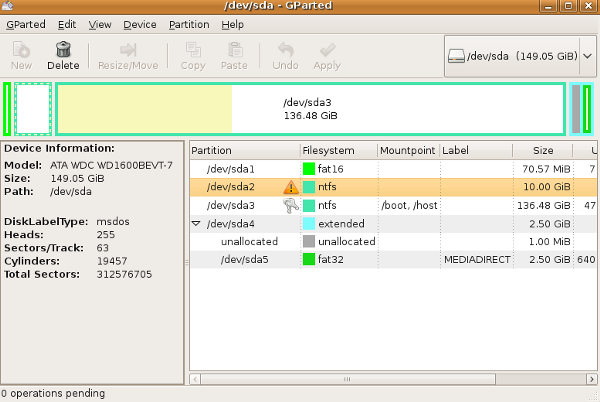600x402 pixels.
Task: Select the /dev/sda3 136.48 GiB disk map block
Action: [x=310, y=109]
